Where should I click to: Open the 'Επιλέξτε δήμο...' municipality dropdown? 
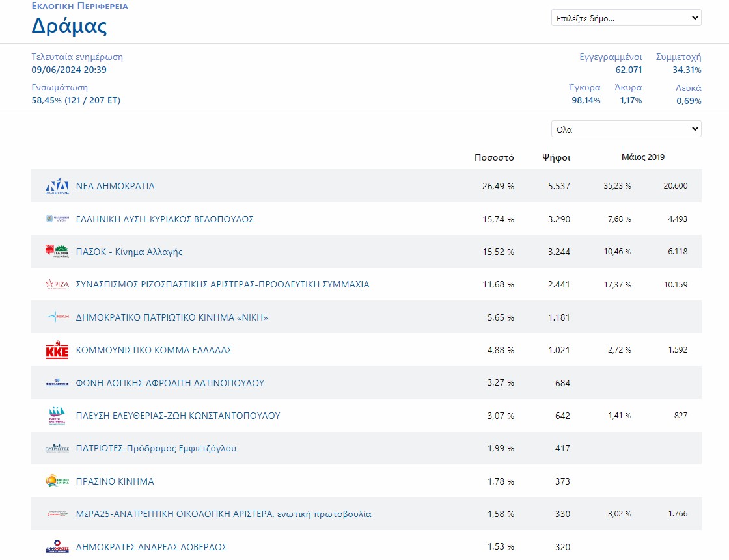(626, 18)
